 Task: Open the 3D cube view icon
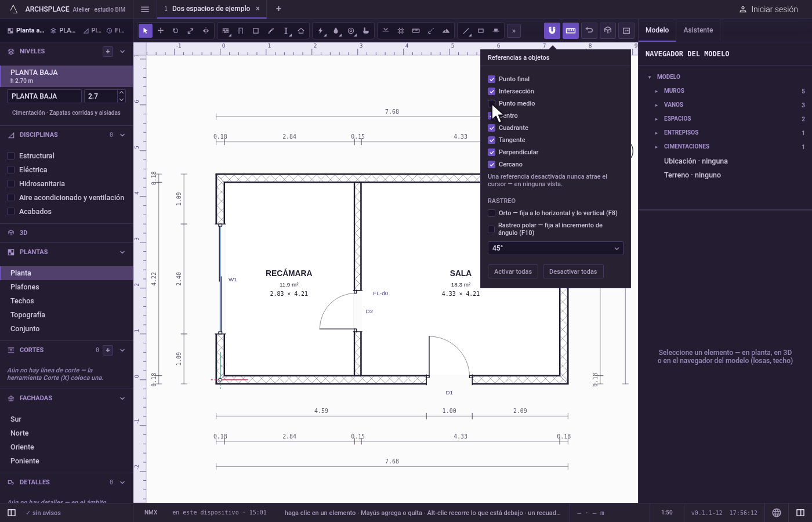[608, 30]
